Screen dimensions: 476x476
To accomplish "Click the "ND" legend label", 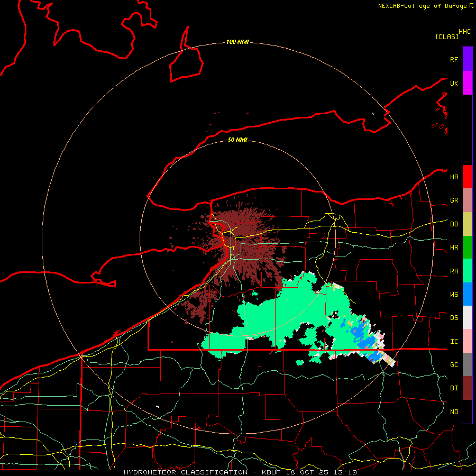I will [454, 412].
